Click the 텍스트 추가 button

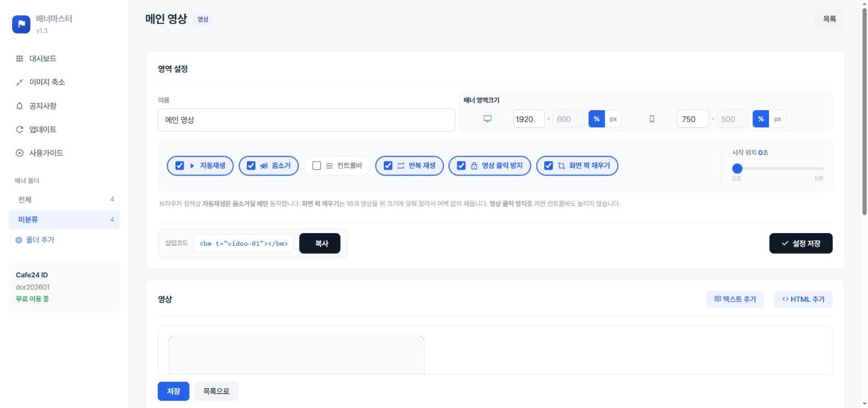735,299
